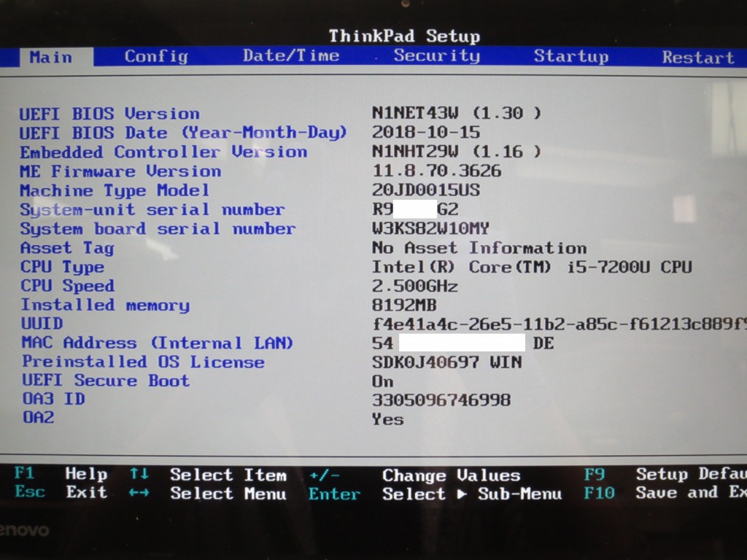Select the Installed memory label
This screenshot has width=747, height=560.
105,305
